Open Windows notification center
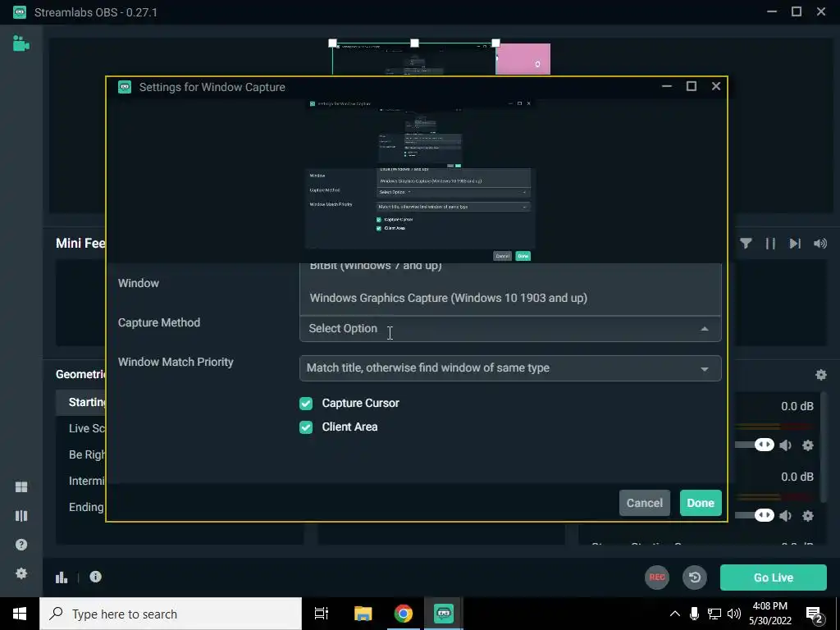This screenshot has width=840, height=630. point(815,614)
